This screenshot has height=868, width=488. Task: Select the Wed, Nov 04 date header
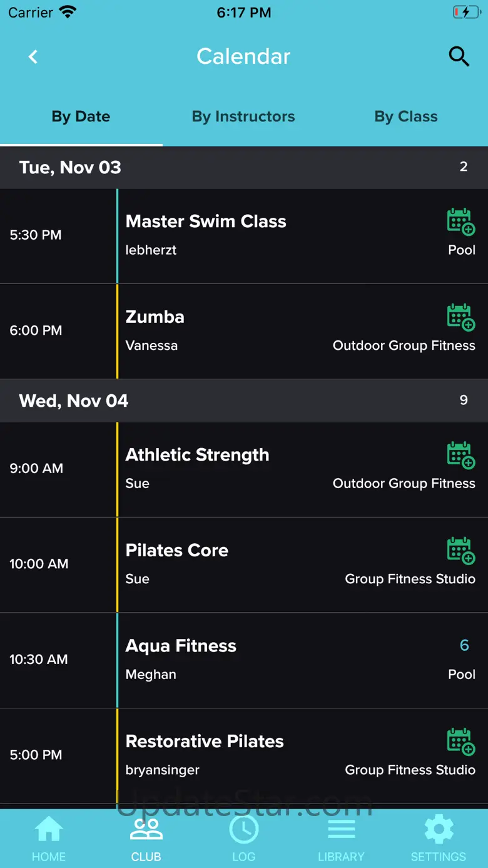tap(74, 401)
